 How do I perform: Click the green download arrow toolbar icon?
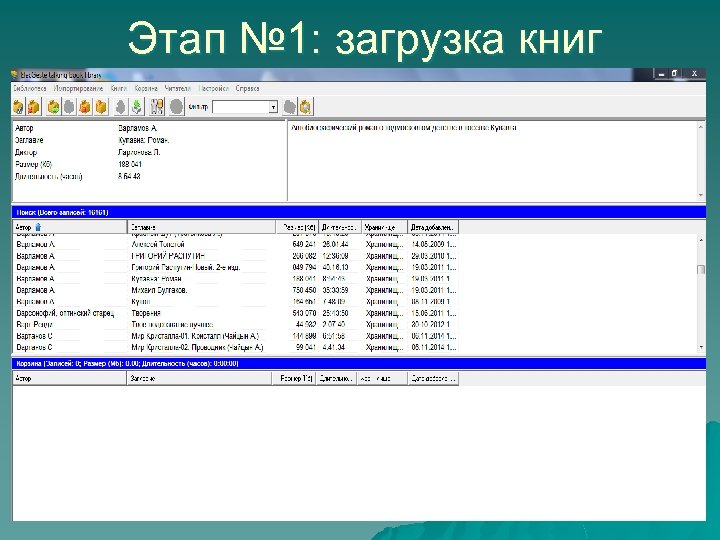click(136, 107)
